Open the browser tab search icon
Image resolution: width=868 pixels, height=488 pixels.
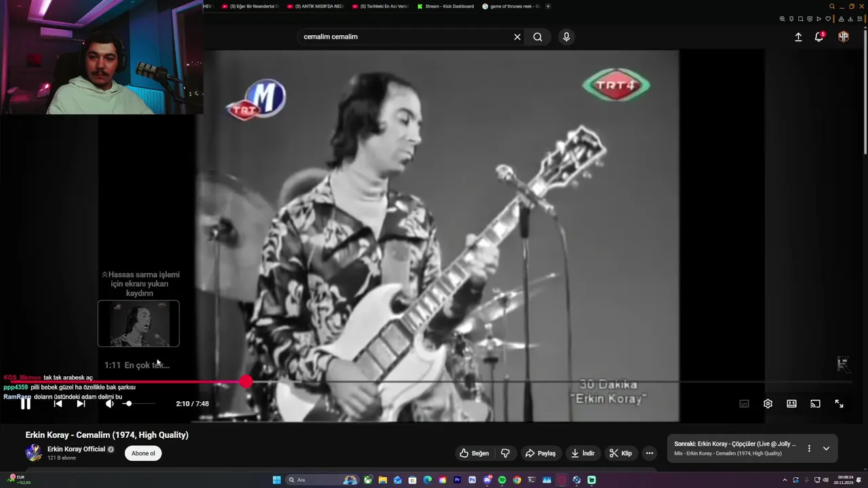832,6
